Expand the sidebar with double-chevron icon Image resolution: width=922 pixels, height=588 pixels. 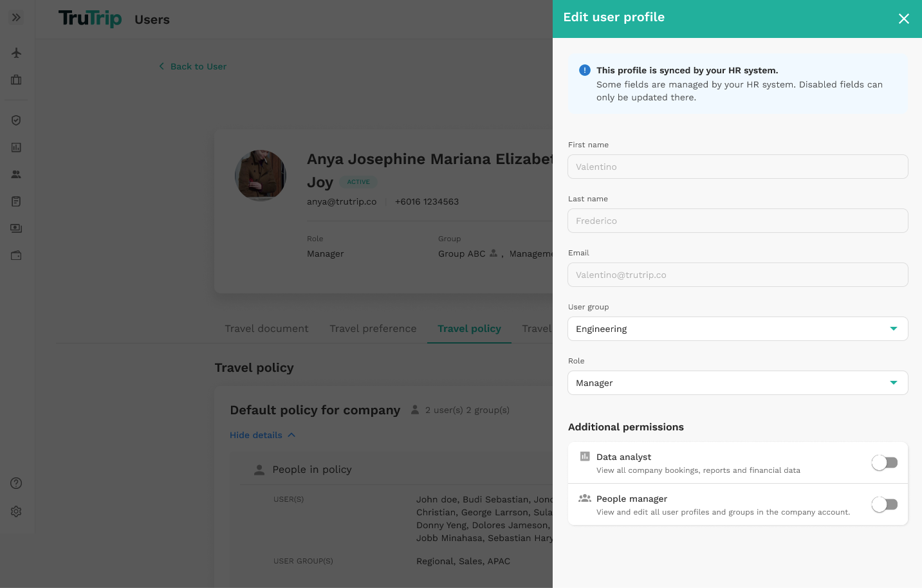click(16, 17)
